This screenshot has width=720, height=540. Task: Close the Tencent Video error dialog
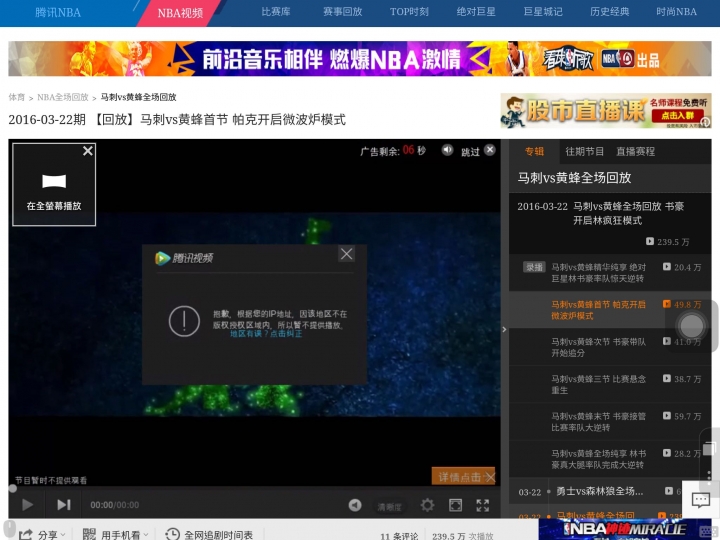pos(347,254)
